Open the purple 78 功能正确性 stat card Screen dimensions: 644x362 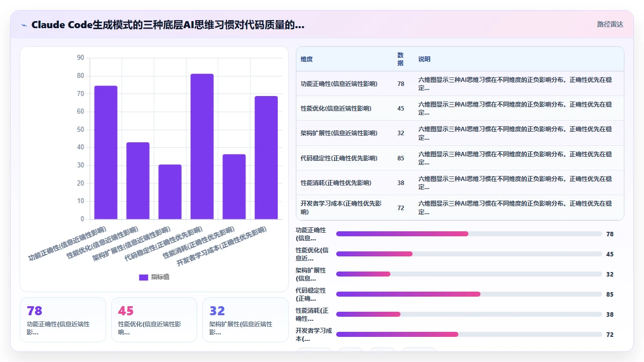coord(63,320)
